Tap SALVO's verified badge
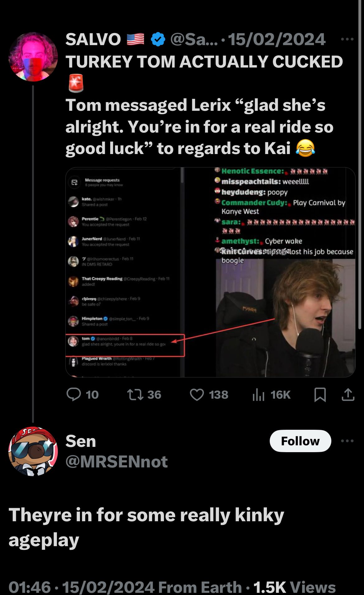The height and width of the screenshot is (595, 364). tap(158, 39)
